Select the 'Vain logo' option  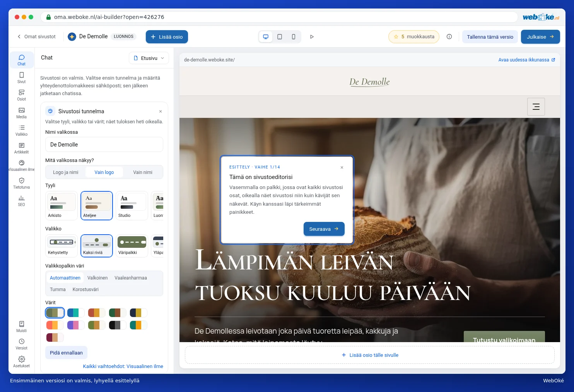(104, 172)
